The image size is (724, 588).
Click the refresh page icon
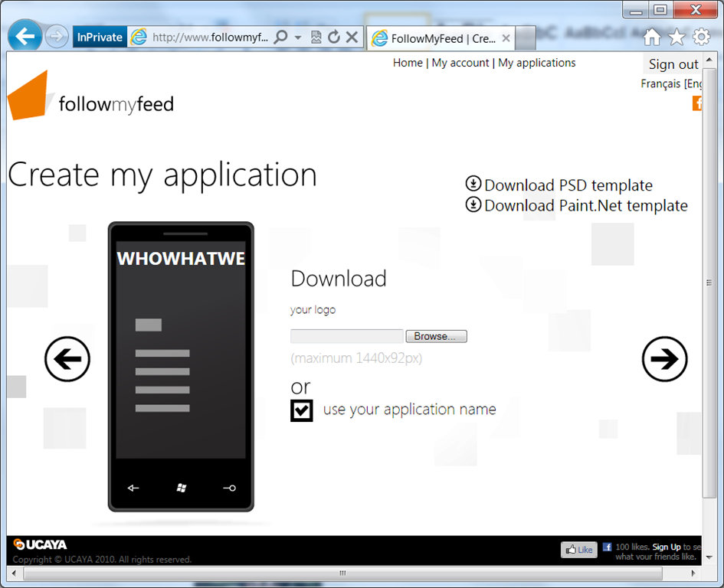click(x=334, y=37)
